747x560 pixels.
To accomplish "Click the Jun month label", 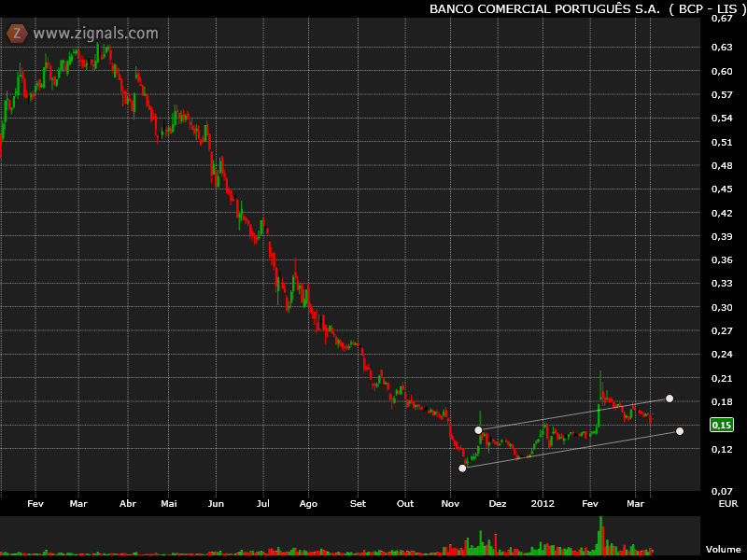I will [216, 504].
